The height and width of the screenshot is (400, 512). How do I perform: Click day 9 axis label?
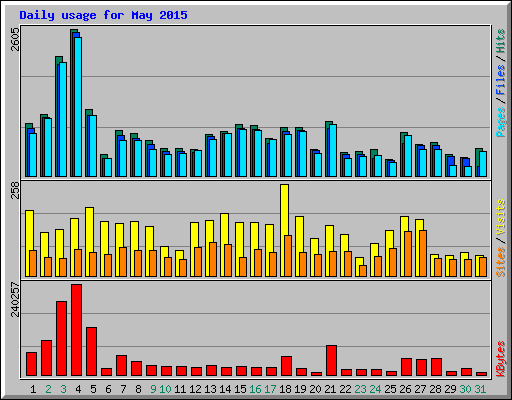pos(153,389)
